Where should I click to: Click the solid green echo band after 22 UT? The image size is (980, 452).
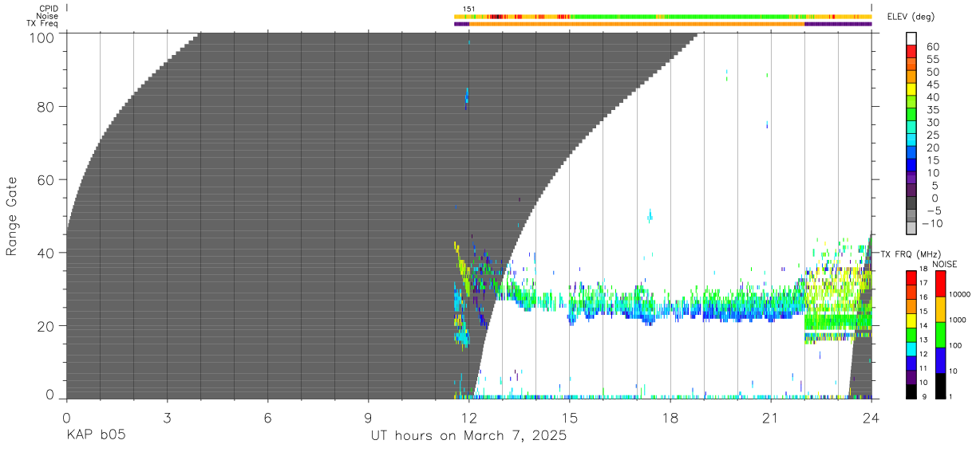(x=837, y=321)
